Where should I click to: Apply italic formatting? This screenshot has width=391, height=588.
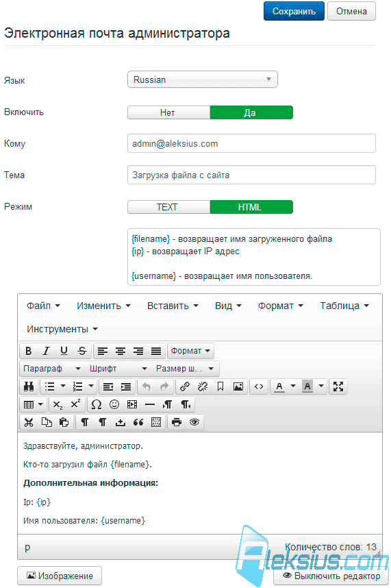(46, 351)
